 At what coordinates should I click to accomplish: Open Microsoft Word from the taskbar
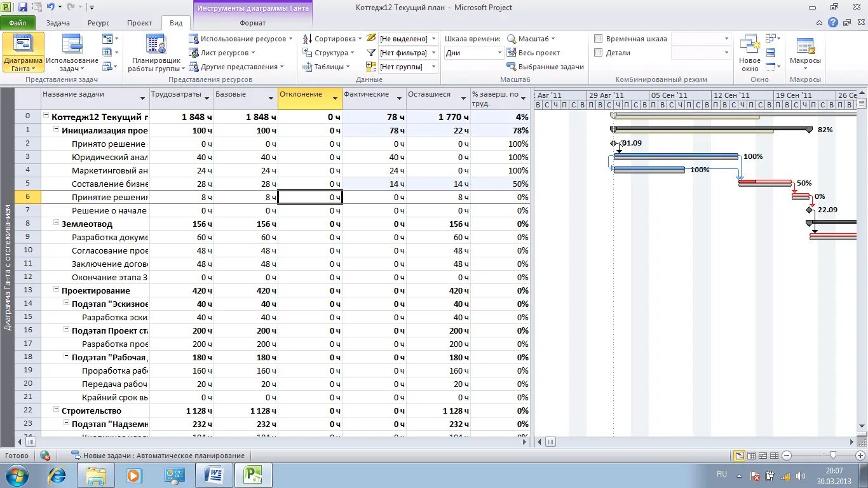[214, 475]
